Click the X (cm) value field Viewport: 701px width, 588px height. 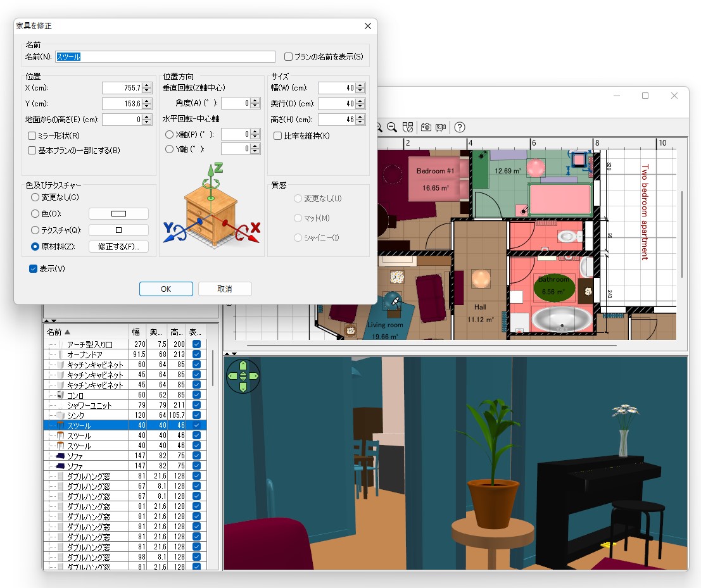122,88
